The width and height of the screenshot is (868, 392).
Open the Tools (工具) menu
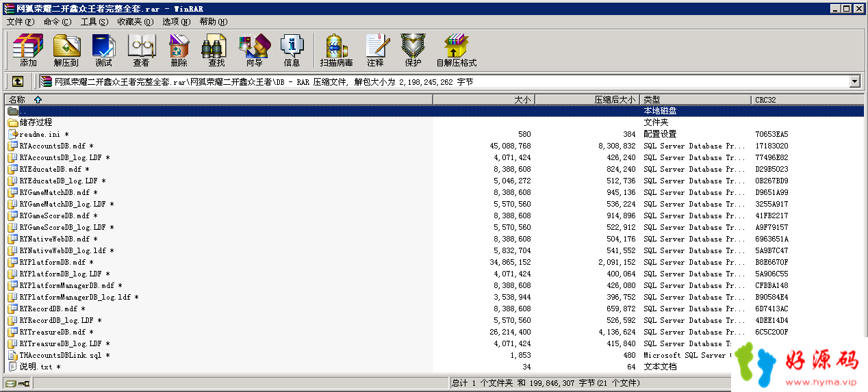(x=94, y=22)
